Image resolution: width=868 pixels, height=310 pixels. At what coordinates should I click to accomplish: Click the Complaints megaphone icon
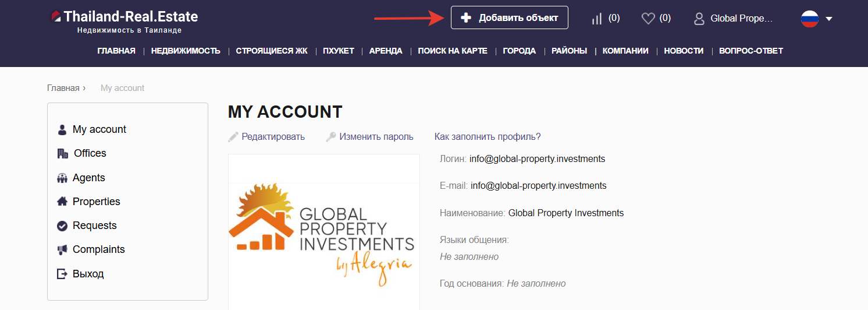point(62,250)
